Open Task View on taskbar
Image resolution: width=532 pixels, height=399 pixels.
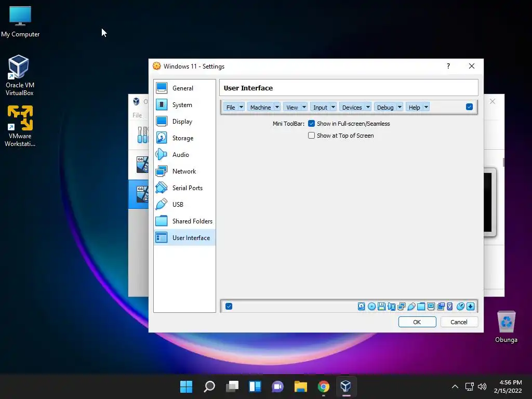[x=232, y=387]
